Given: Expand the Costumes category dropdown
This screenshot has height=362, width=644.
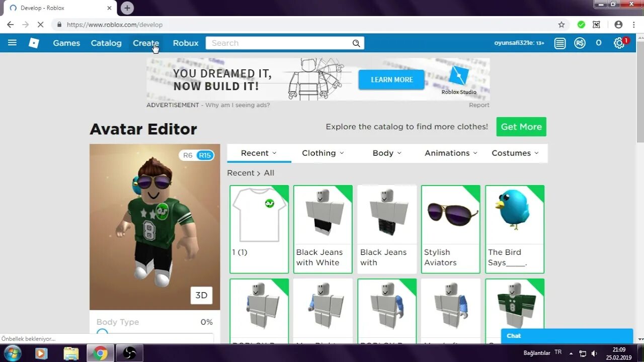Looking at the screenshot, I should [515, 153].
